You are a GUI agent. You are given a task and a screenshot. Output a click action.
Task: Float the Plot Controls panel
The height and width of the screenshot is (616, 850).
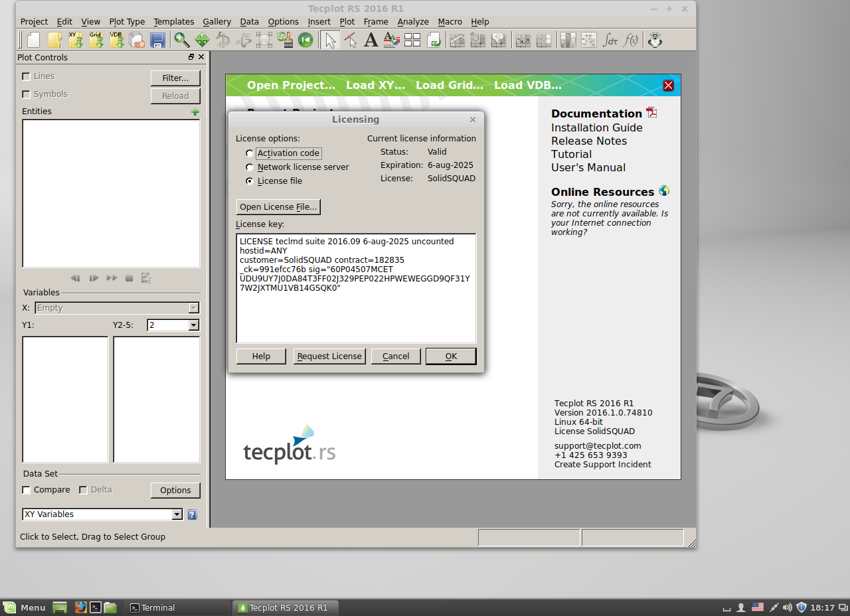191,57
